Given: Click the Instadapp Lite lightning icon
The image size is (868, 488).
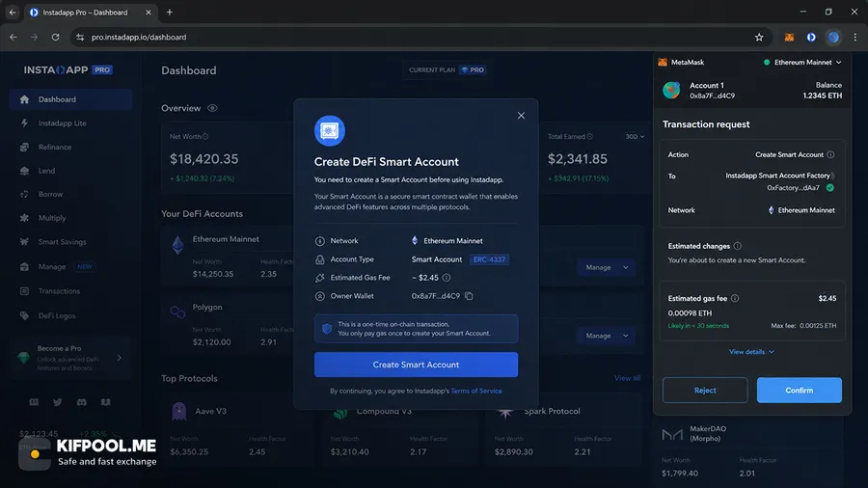Looking at the screenshot, I should [x=24, y=123].
